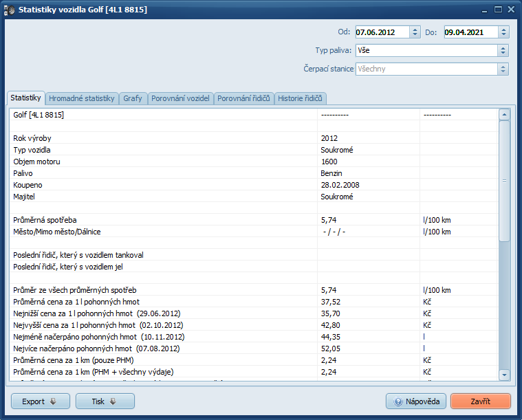The width and height of the screenshot is (522, 420).
Task: Click the arrow icon on Export button
Action: 53,401
